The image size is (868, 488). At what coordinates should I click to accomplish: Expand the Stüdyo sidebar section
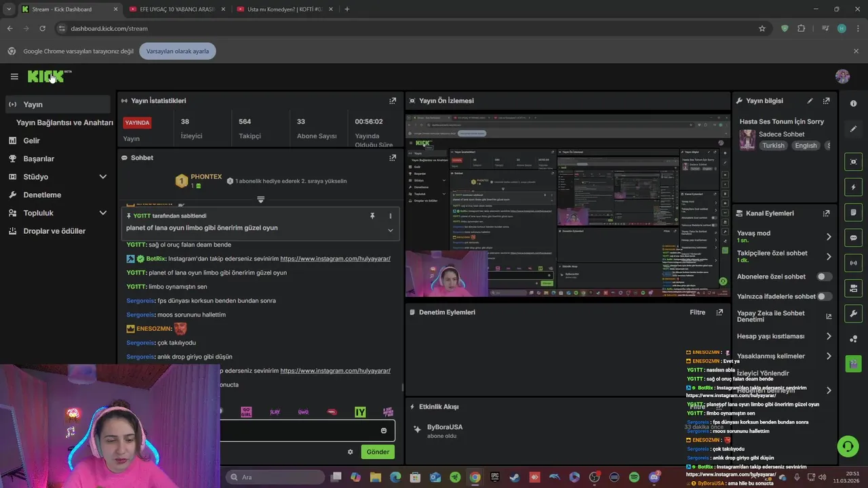click(x=103, y=177)
